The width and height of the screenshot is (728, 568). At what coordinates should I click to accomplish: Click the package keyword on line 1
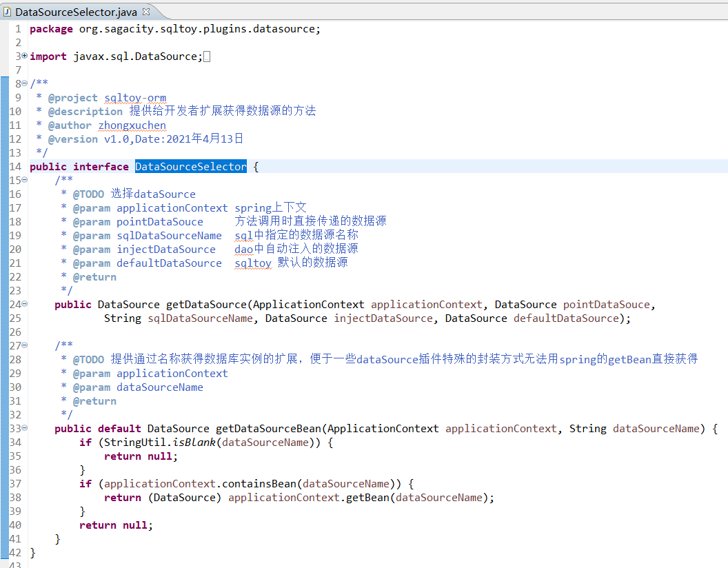pos(51,29)
